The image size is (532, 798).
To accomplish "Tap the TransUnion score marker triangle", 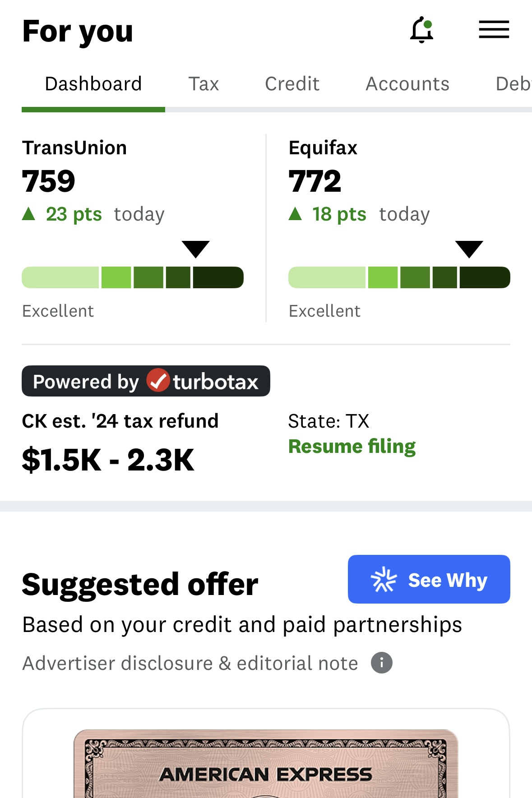I will click(195, 249).
